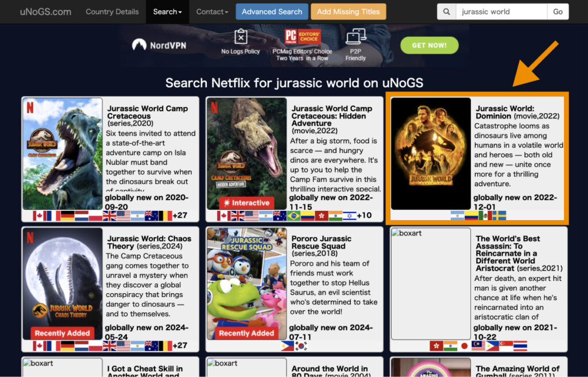This screenshot has width=588, height=377.
Task: Click Germany flag under Camp Cretaceous 2020 series
Action: [68, 216]
